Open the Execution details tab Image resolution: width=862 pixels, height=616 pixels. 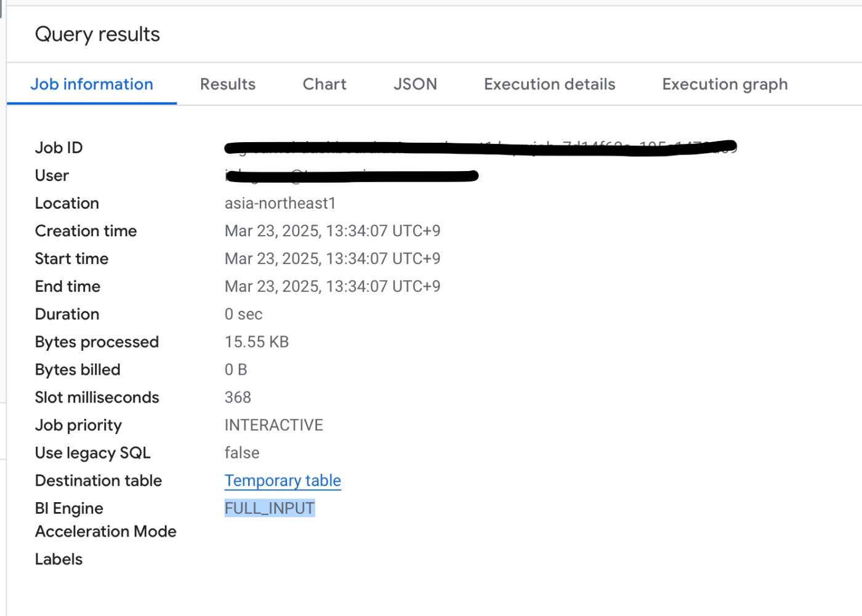point(549,84)
